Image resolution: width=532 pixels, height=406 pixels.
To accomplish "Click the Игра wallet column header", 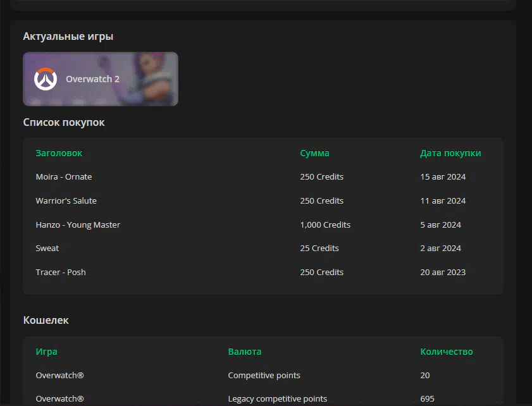I will click(46, 352).
